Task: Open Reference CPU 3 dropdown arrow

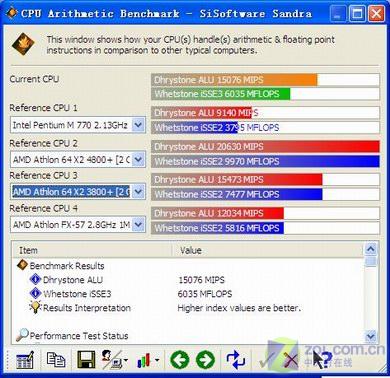Action: tap(138, 192)
